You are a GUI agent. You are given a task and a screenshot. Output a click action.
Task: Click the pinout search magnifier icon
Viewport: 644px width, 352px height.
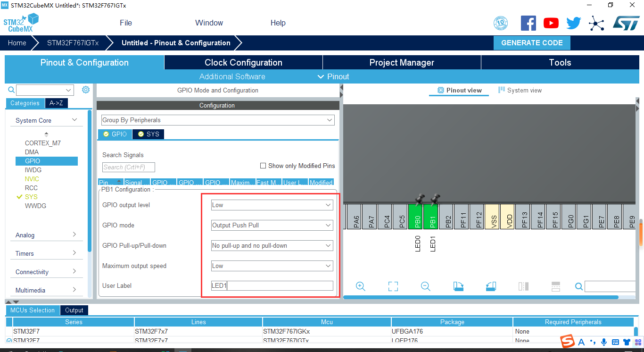tap(579, 286)
